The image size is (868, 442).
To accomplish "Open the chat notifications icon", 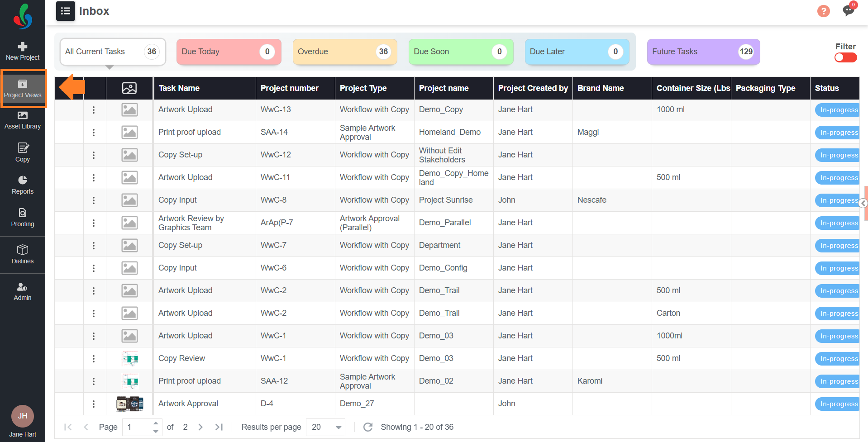I will pos(848,10).
